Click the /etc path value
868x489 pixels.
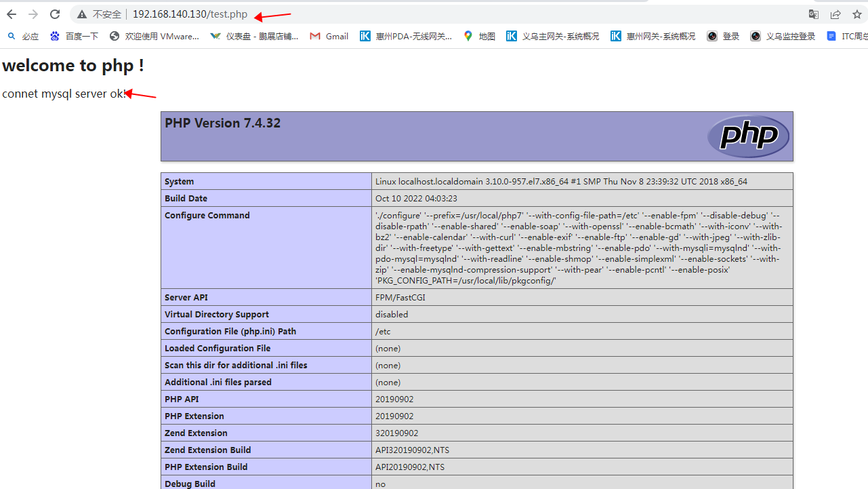[383, 331]
